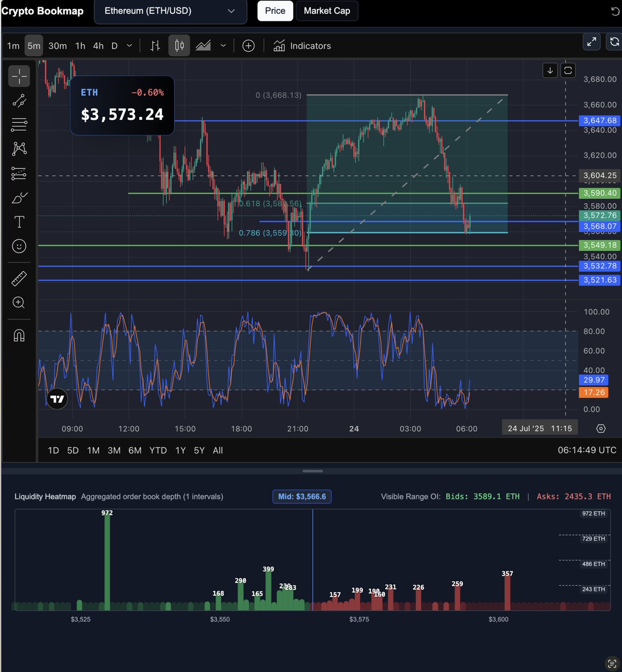Choose the XABCD pattern tool
Image resolution: width=622 pixels, height=672 pixels.
pos(19,148)
